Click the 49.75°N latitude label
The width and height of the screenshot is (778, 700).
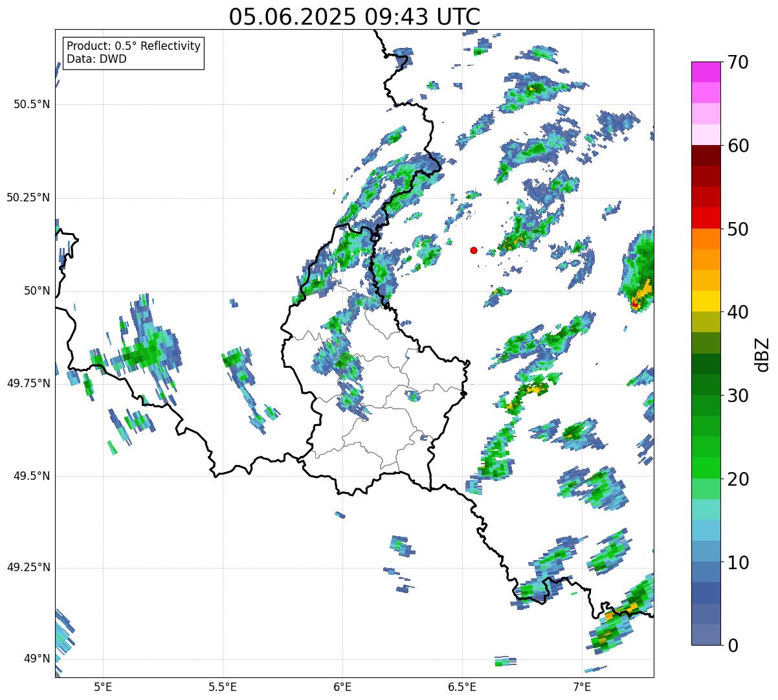28,383
